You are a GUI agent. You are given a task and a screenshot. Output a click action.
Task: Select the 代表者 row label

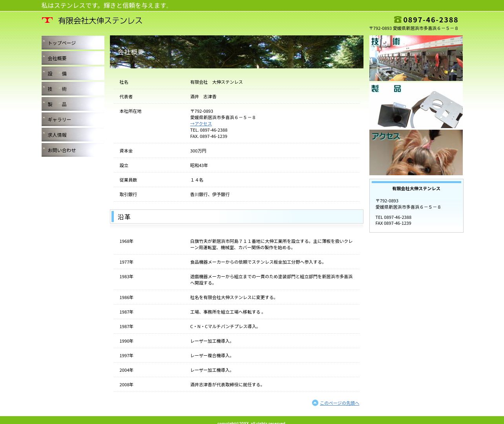coord(126,97)
